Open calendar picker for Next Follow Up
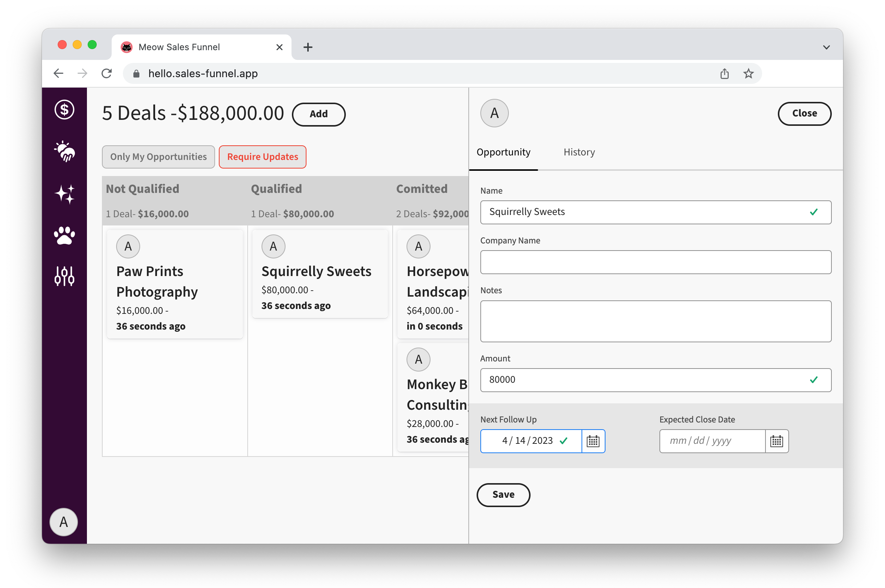 pos(593,441)
